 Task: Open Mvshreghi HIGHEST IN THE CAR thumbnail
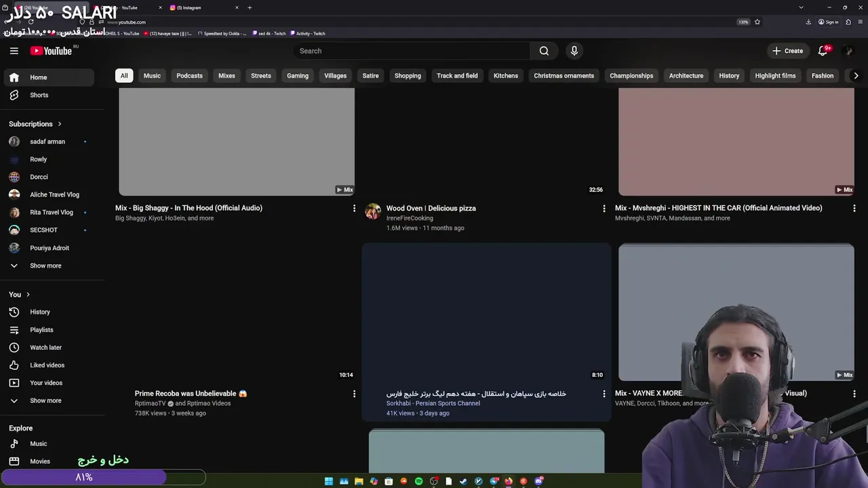click(x=736, y=142)
